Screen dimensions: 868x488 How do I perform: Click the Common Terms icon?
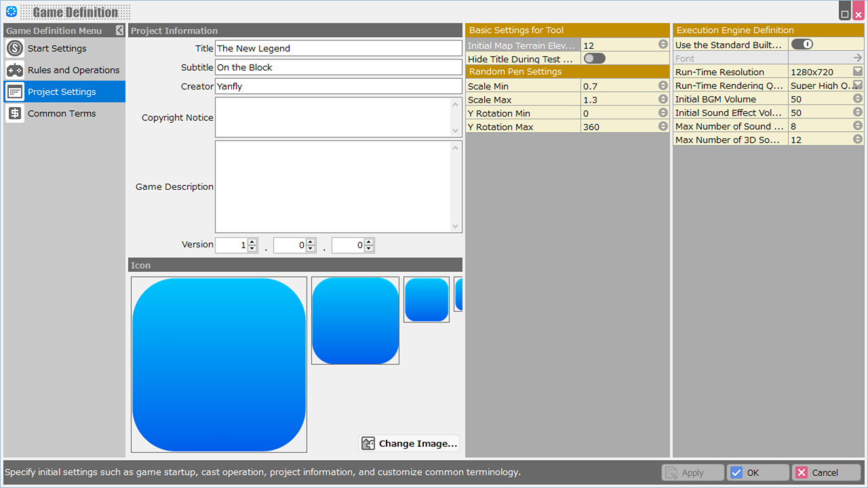(x=15, y=113)
